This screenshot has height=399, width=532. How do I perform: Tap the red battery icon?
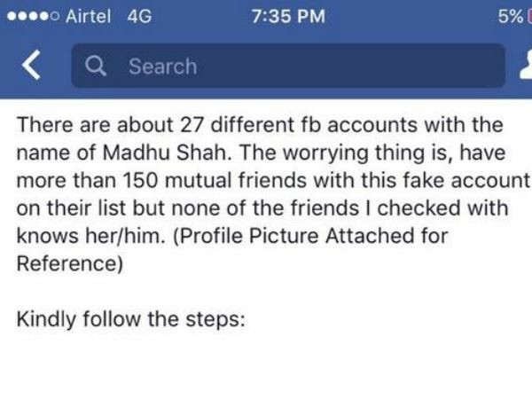(528, 16)
